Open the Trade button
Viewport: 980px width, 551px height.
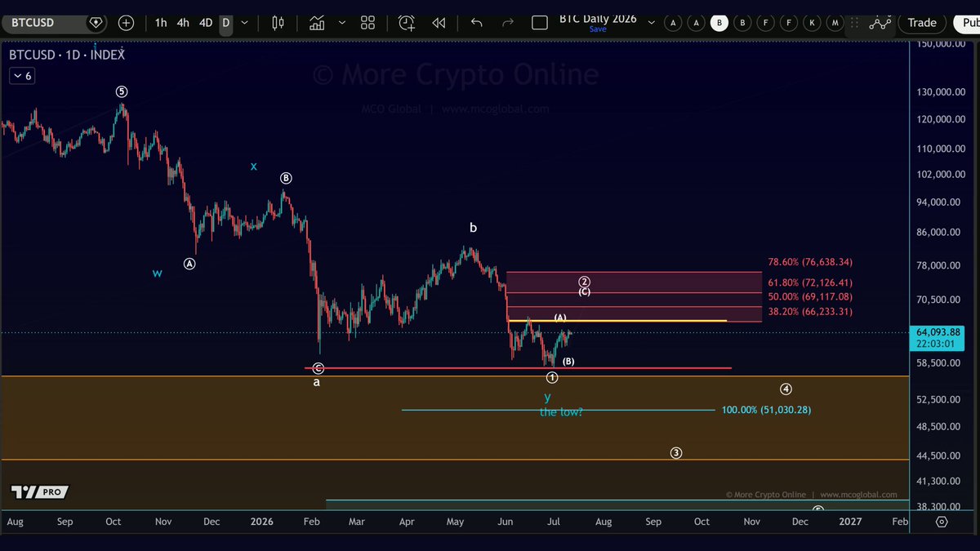tap(922, 23)
